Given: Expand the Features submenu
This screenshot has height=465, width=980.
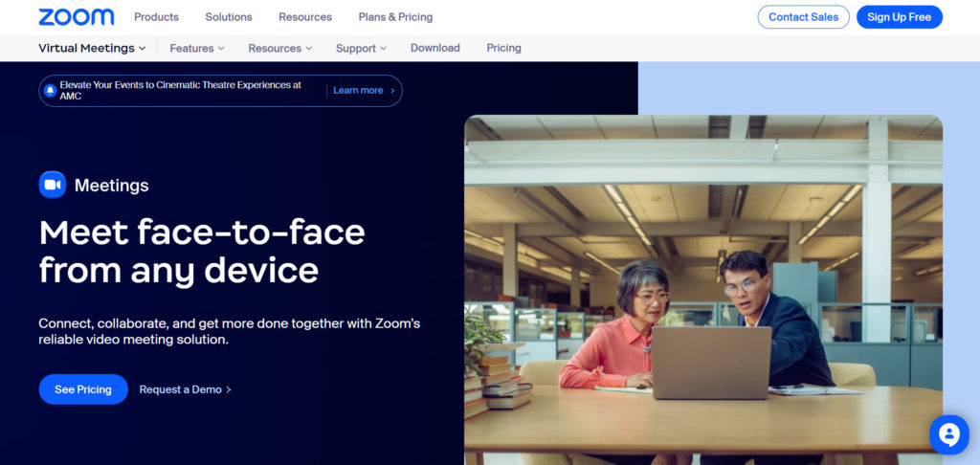Looking at the screenshot, I should [x=196, y=48].
